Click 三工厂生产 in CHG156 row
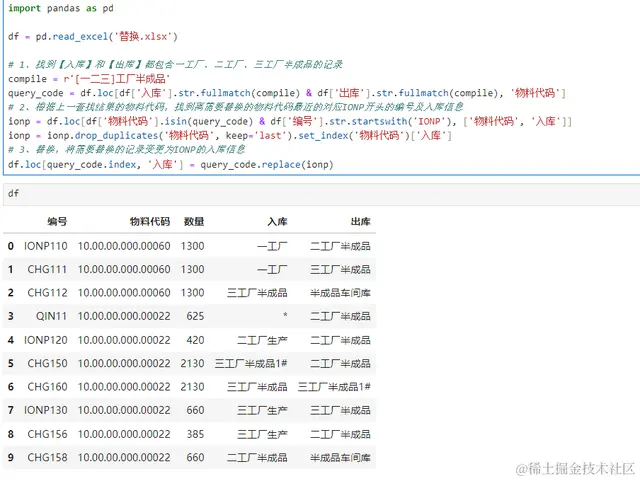Image resolution: width=640 pixels, height=481 pixels. tap(262, 434)
